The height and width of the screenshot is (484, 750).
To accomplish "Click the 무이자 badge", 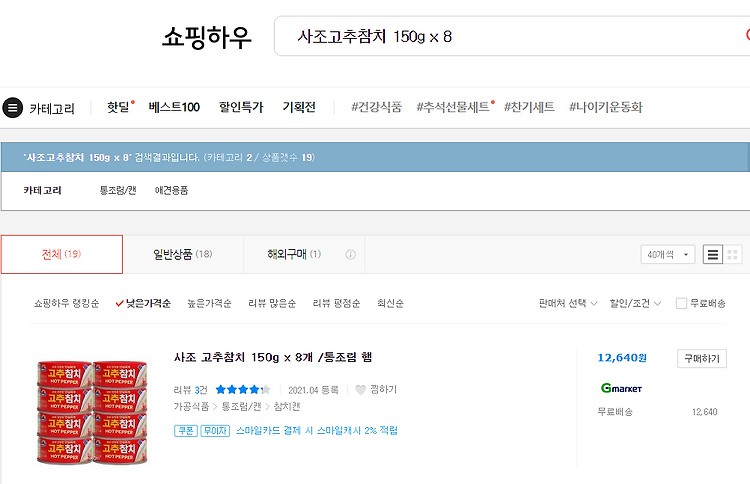I will (215, 431).
